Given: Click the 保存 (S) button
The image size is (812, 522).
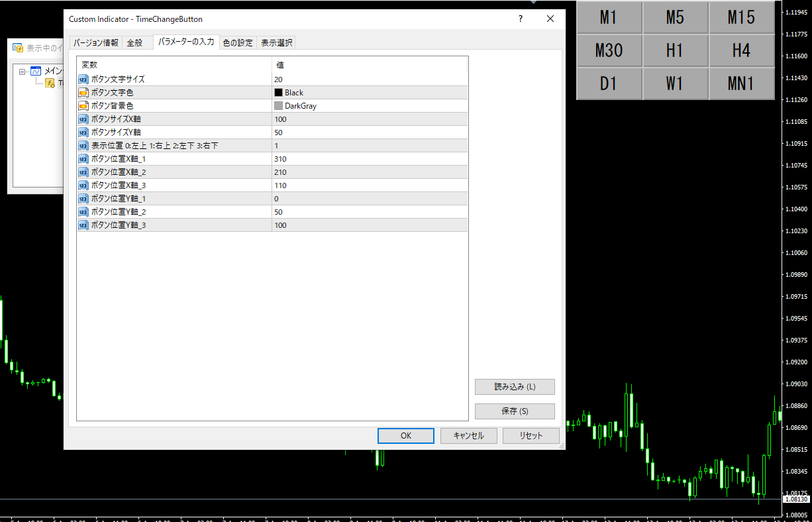Looking at the screenshot, I should 515,411.
